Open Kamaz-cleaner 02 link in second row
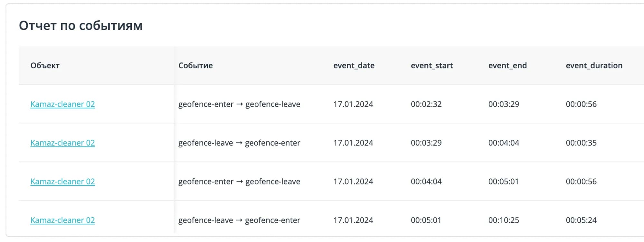 point(62,143)
